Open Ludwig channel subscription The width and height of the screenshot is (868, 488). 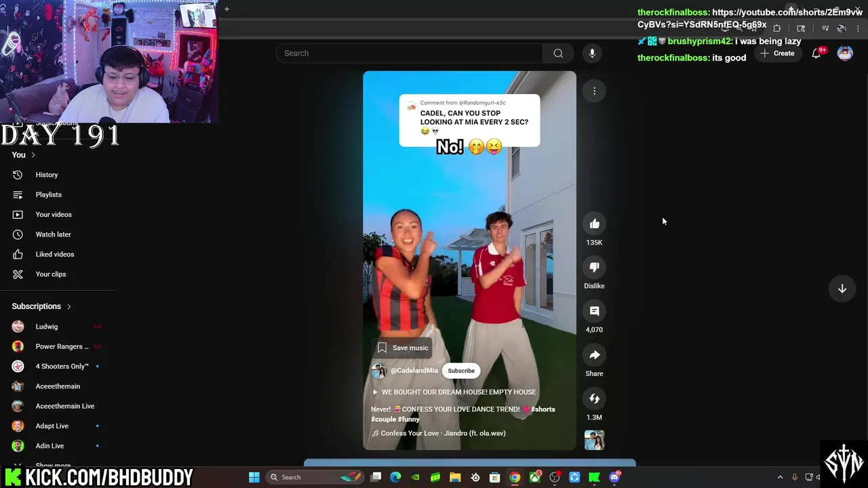[46, 327]
